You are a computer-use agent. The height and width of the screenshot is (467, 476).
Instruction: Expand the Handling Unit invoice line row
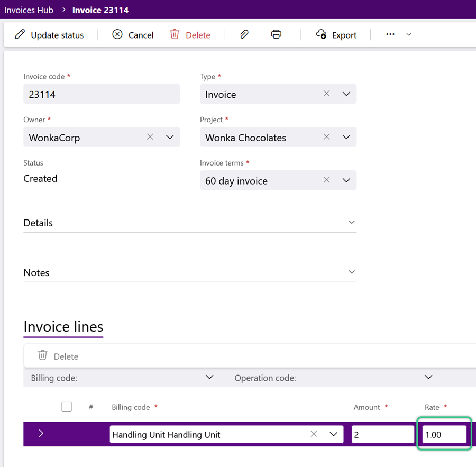coord(41,433)
